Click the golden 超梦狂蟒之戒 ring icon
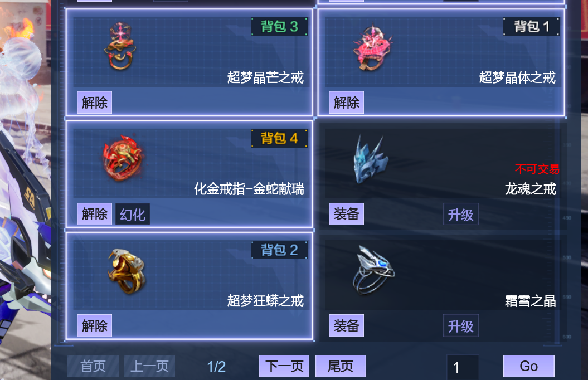The image size is (588, 380). (127, 271)
